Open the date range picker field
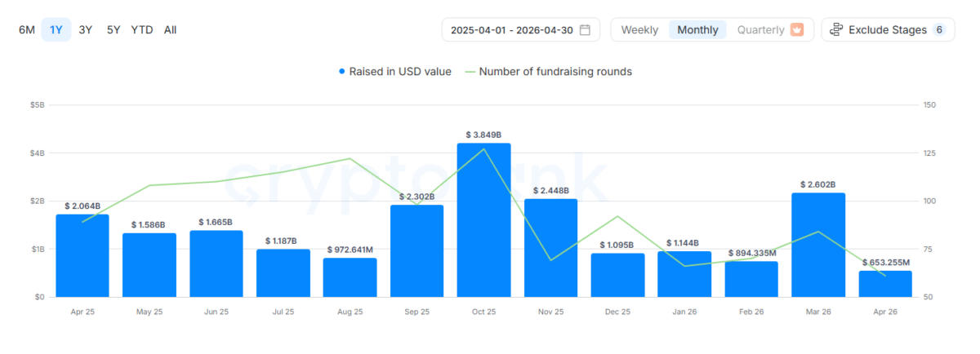This screenshot has height=354, width=980. pyautogui.click(x=513, y=30)
